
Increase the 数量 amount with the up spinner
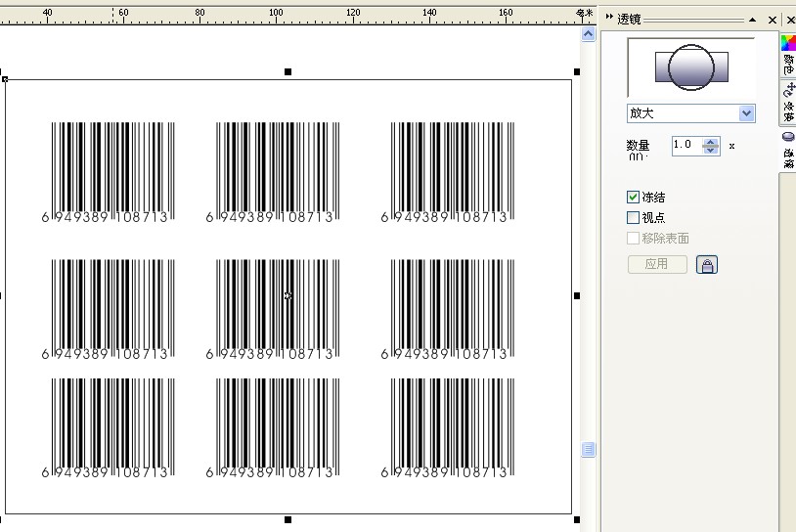tap(711, 141)
